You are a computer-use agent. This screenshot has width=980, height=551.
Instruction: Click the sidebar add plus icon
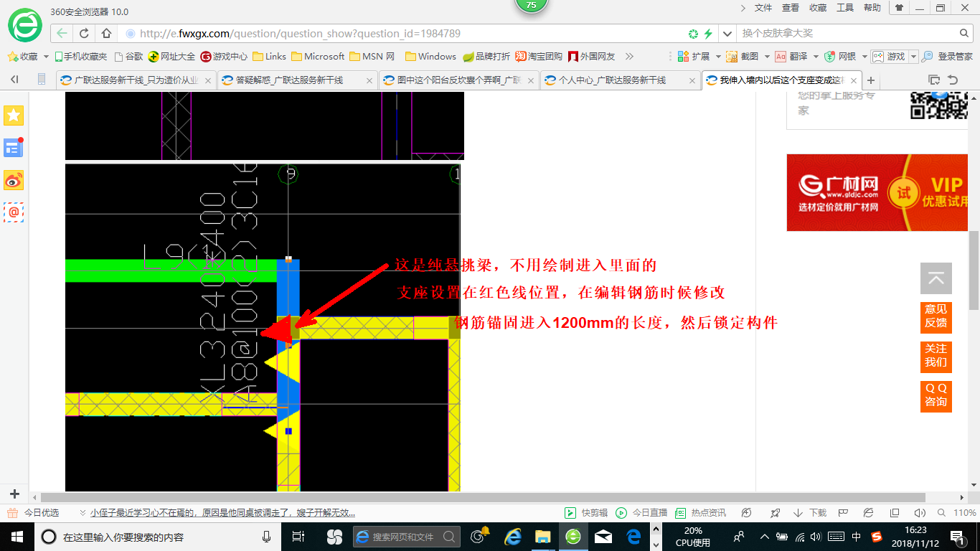point(14,494)
